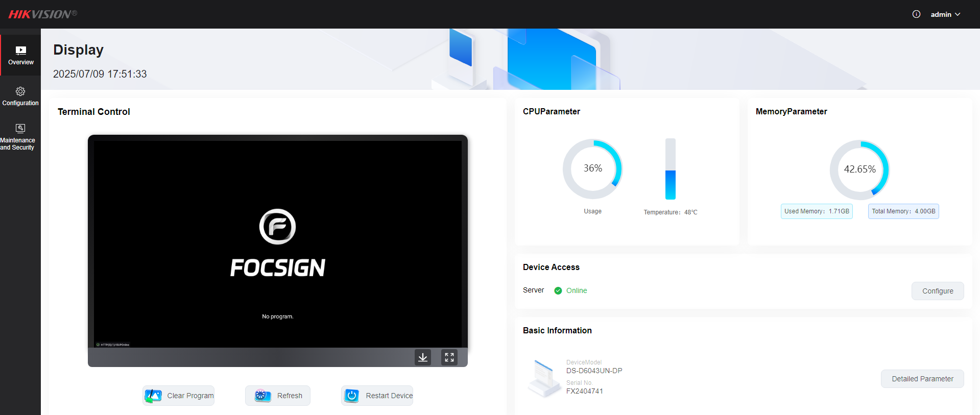
Task: Expand the admin user dropdown
Action: coord(945,14)
